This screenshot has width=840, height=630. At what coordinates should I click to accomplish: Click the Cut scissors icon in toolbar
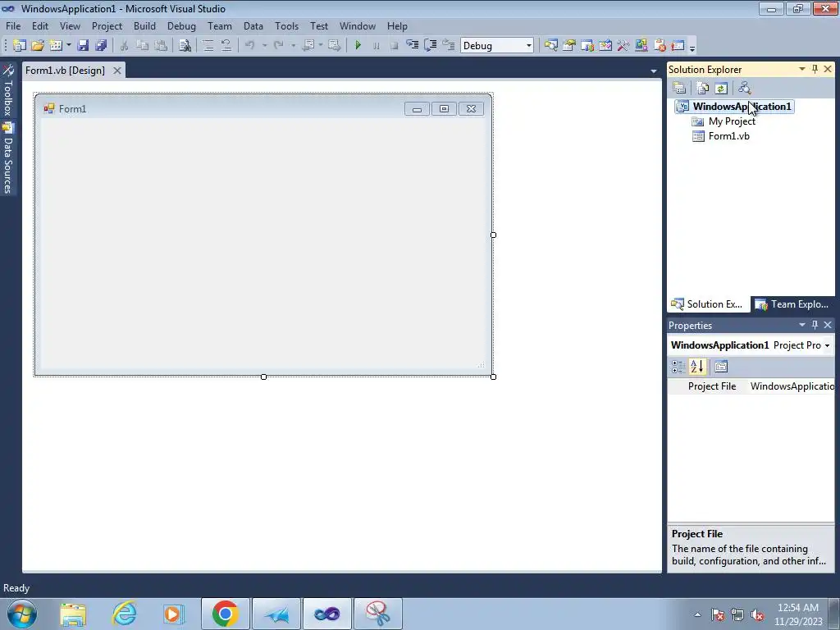pyautogui.click(x=125, y=46)
